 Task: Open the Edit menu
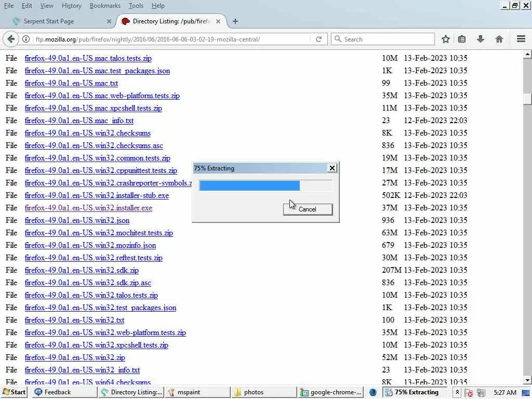tap(27, 6)
